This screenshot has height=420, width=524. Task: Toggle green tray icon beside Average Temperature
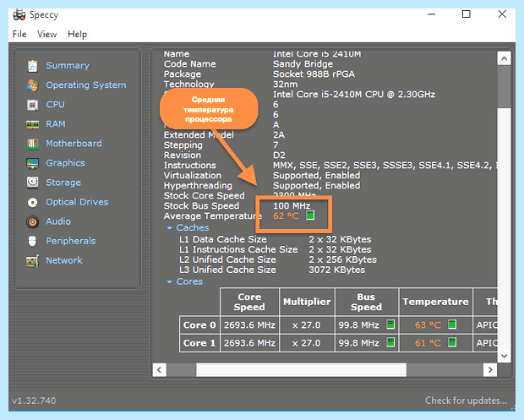[310, 215]
